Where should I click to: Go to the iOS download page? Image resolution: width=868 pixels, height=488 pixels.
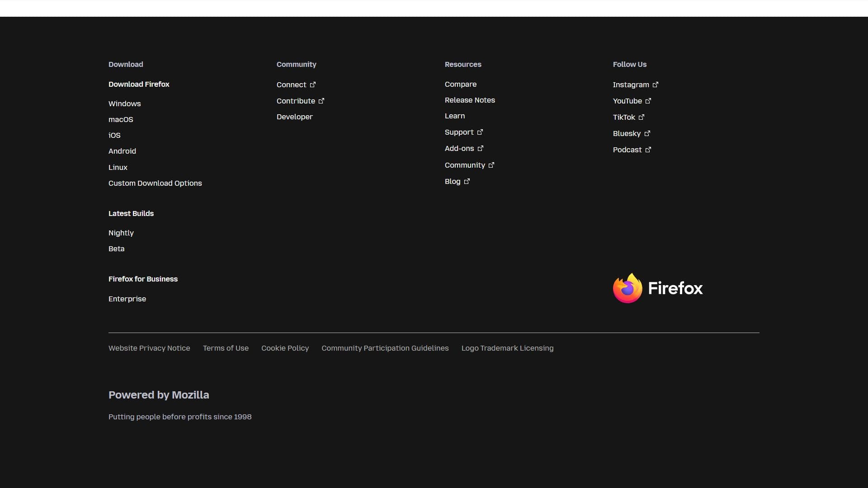pyautogui.click(x=114, y=135)
